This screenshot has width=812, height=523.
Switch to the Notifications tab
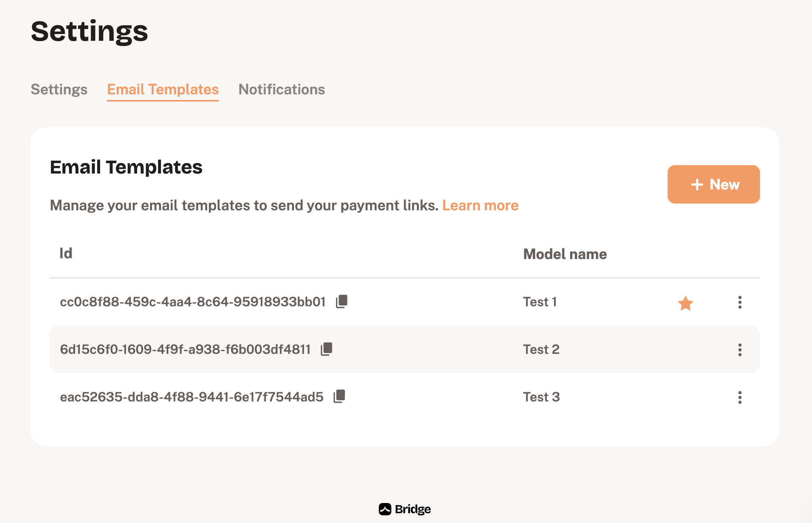coord(282,89)
